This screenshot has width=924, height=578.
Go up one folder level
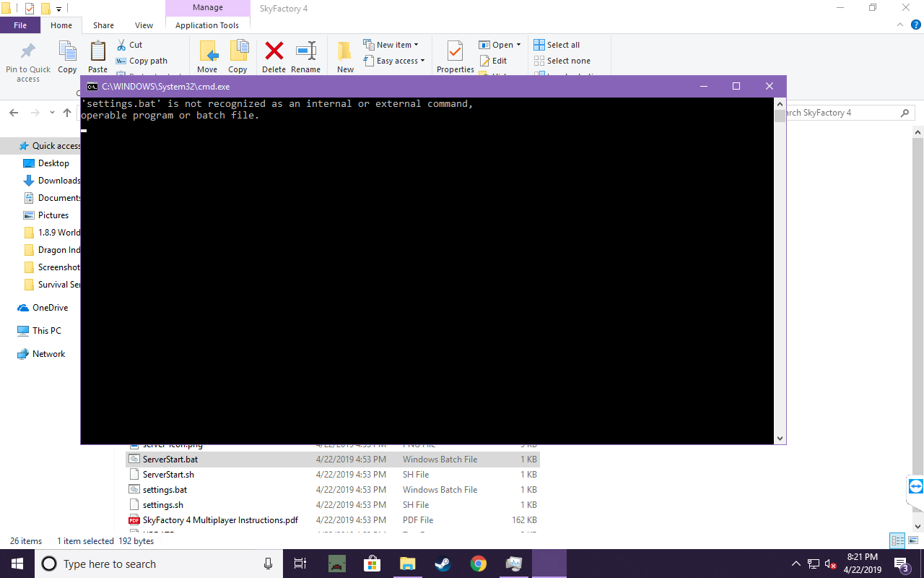(x=67, y=113)
